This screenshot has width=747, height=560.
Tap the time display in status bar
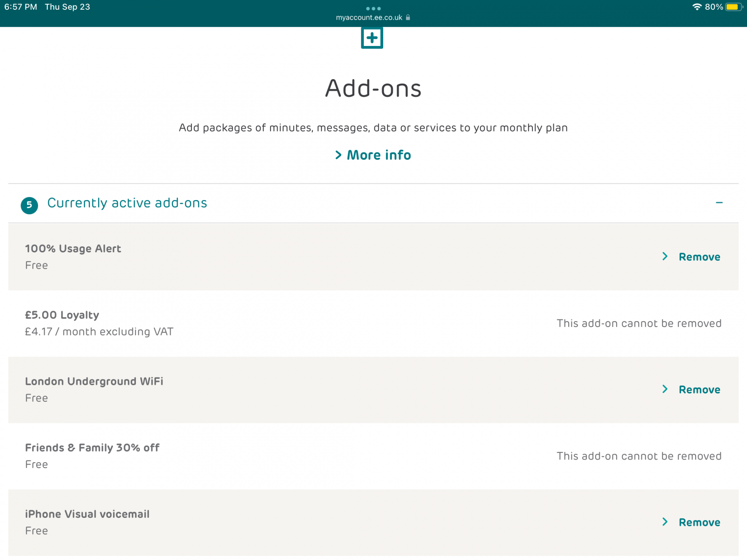(21, 7)
